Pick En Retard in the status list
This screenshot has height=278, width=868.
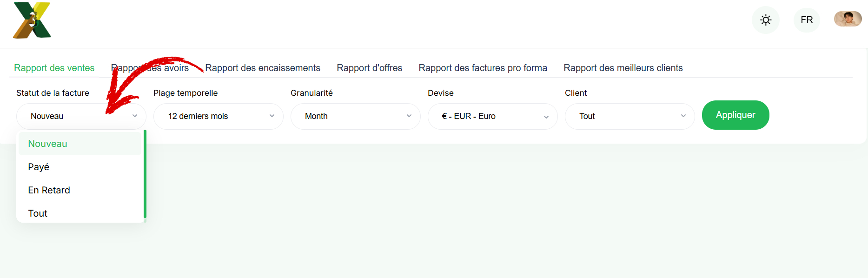[80, 190]
